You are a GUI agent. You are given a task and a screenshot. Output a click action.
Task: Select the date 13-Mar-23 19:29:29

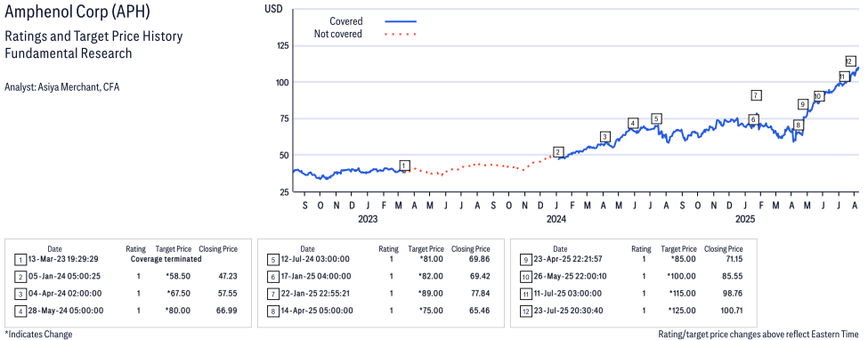click(64, 259)
